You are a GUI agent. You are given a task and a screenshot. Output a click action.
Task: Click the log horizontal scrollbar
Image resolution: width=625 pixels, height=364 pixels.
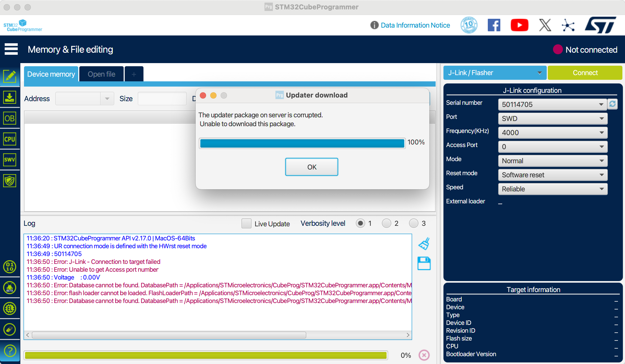click(169, 335)
